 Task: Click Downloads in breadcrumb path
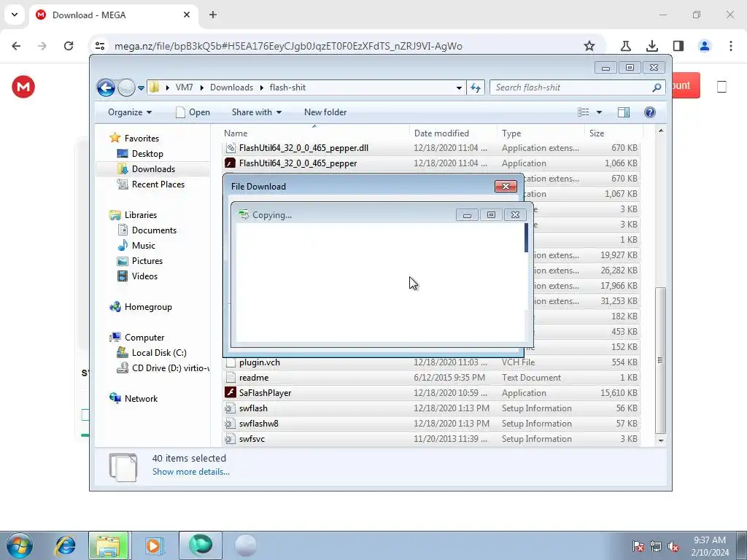(x=231, y=87)
